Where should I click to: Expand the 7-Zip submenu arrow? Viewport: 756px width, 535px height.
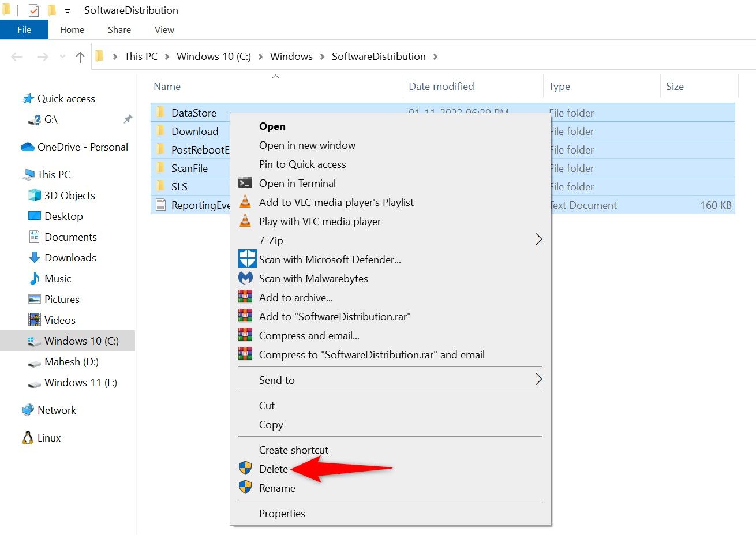538,240
